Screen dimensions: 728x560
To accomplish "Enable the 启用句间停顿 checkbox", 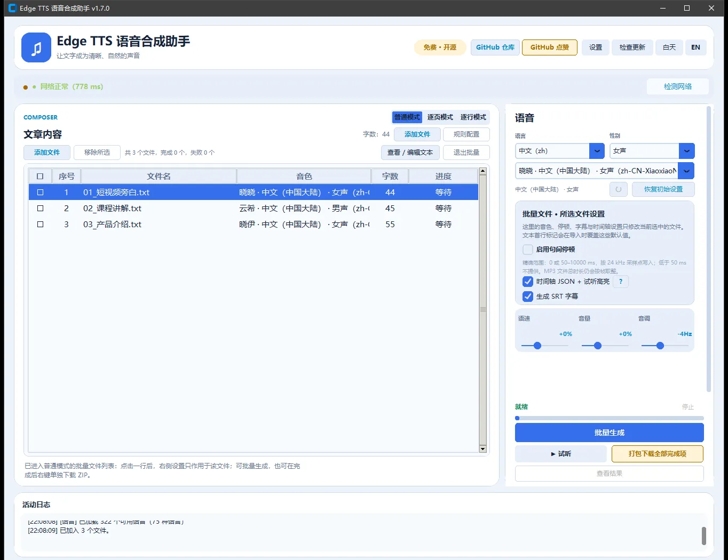I will [x=528, y=250].
